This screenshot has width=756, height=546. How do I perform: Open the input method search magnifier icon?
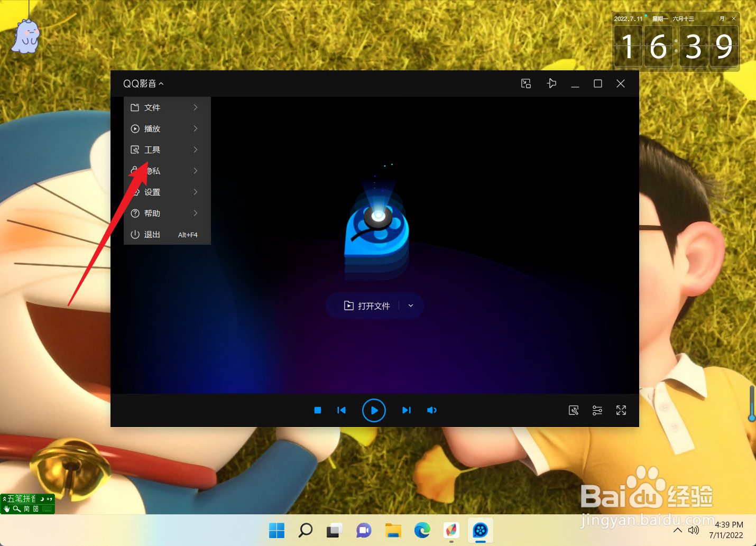(17, 509)
